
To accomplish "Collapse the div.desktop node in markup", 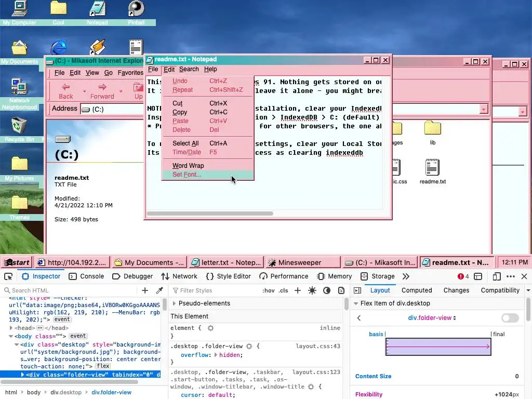I will point(17,345).
